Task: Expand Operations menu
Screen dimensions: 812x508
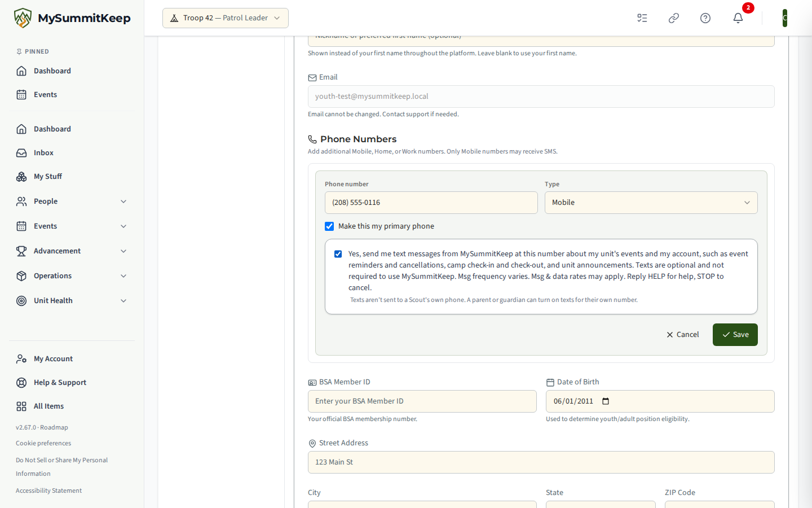Action: coord(72,275)
